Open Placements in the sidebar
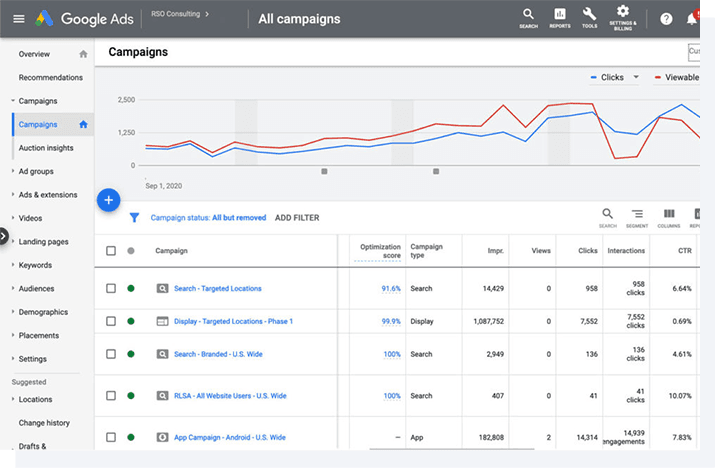Viewport: 715px width, 468px height. 38,335
